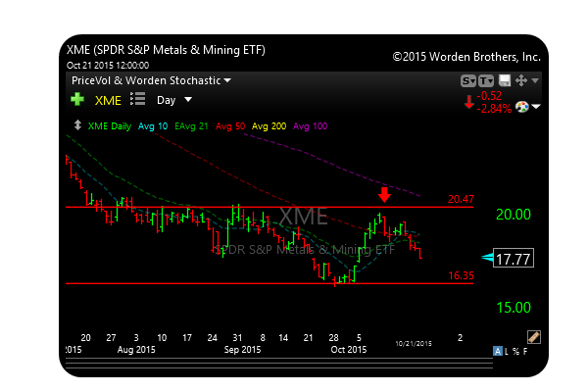Click the 17.77 current price marker
The width and height of the screenshot is (588, 392).
(x=513, y=259)
